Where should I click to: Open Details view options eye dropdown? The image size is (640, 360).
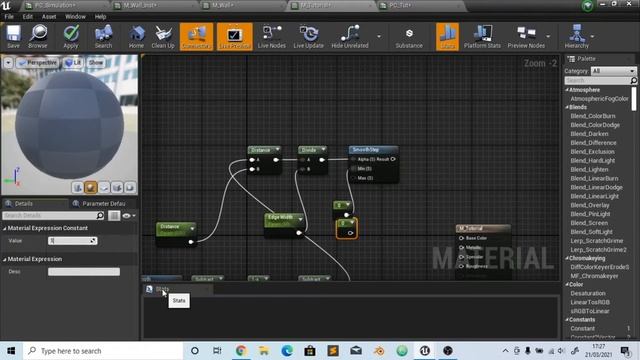tap(129, 215)
